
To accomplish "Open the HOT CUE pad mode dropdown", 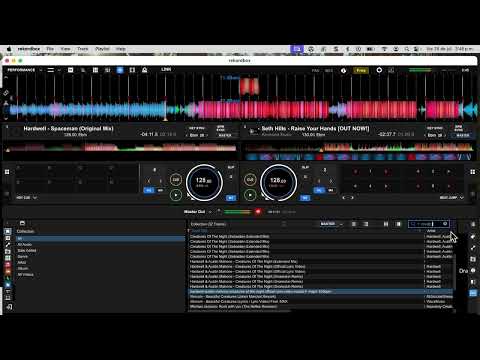I will [x=27, y=198].
